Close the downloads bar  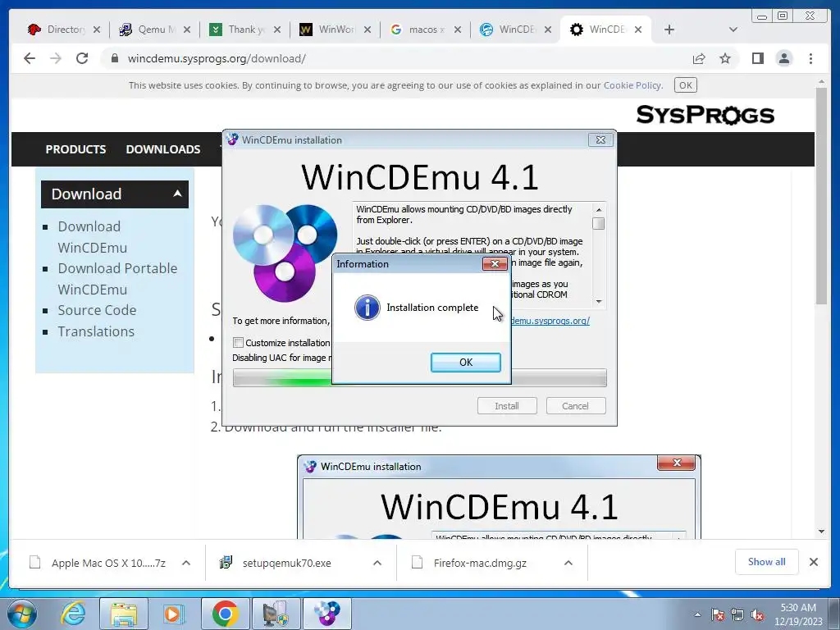(813, 562)
